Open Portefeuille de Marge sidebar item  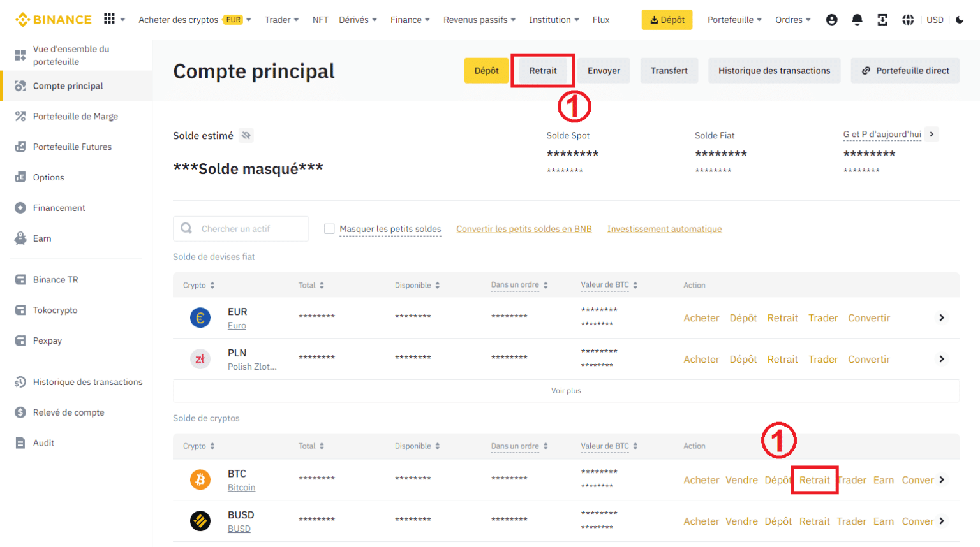click(x=77, y=117)
